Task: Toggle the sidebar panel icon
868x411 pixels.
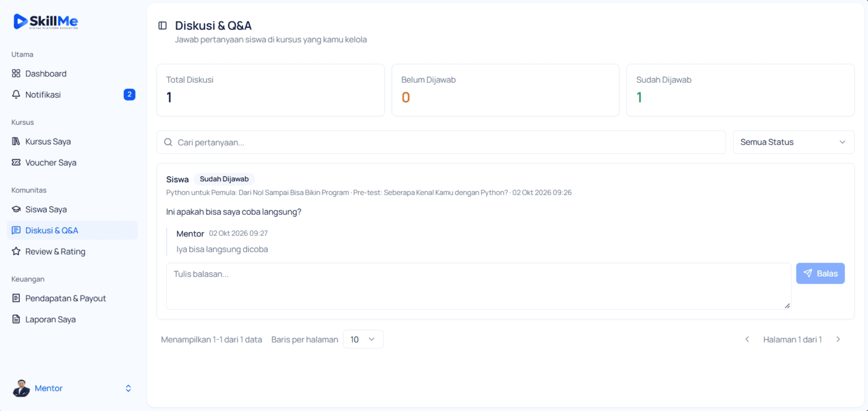Action: [x=162, y=26]
